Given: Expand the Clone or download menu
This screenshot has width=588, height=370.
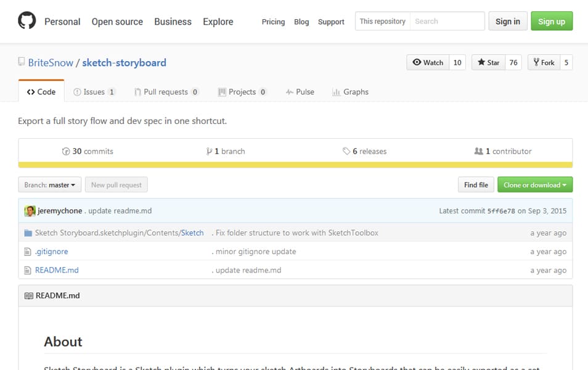Looking at the screenshot, I should pos(534,185).
